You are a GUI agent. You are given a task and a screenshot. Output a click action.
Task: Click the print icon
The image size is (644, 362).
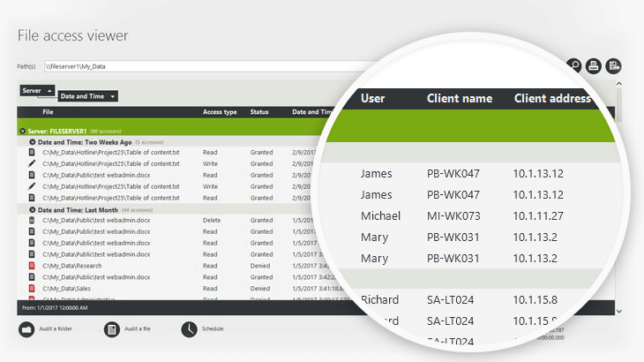coord(595,65)
